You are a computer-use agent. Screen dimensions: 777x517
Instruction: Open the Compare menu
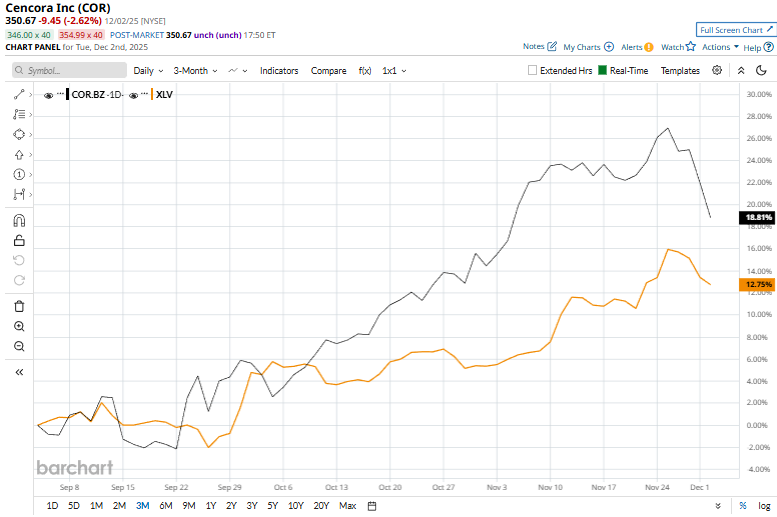pos(329,71)
